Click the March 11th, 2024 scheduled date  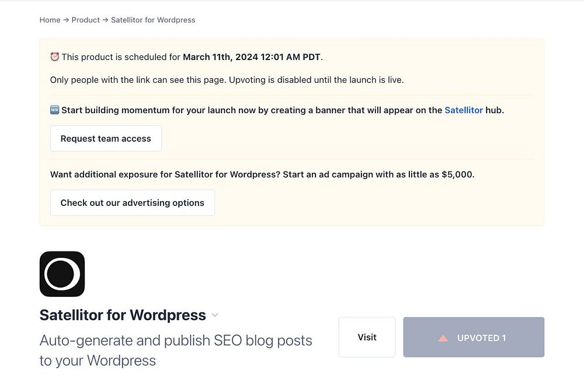click(252, 57)
